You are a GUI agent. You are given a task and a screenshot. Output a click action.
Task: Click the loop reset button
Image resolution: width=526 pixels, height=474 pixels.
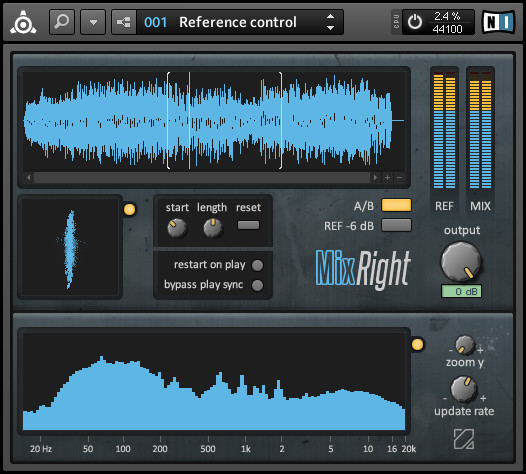pyautogui.click(x=248, y=225)
